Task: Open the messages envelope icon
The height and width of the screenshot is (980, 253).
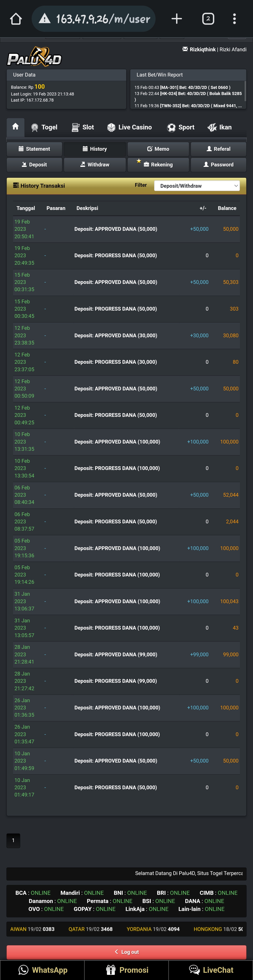Action: [x=185, y=49]
